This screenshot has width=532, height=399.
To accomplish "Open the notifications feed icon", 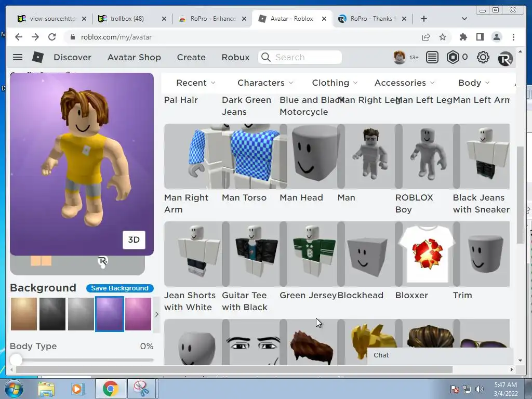I will 432,57.
